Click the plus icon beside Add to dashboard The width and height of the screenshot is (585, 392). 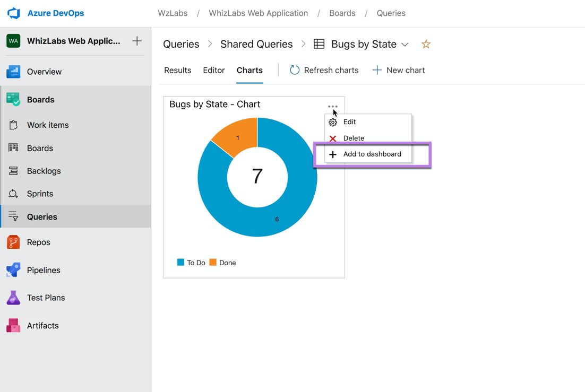pos(333,154)
